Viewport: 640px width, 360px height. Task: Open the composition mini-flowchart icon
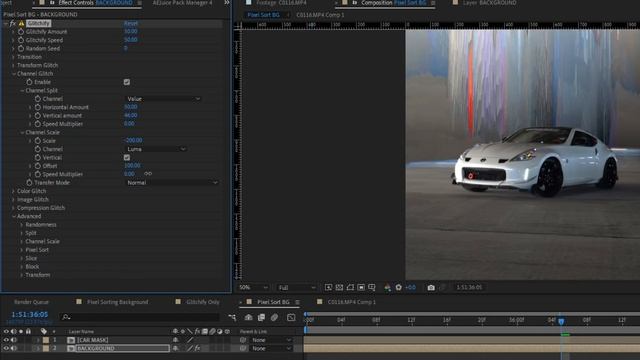click(232, 317)
